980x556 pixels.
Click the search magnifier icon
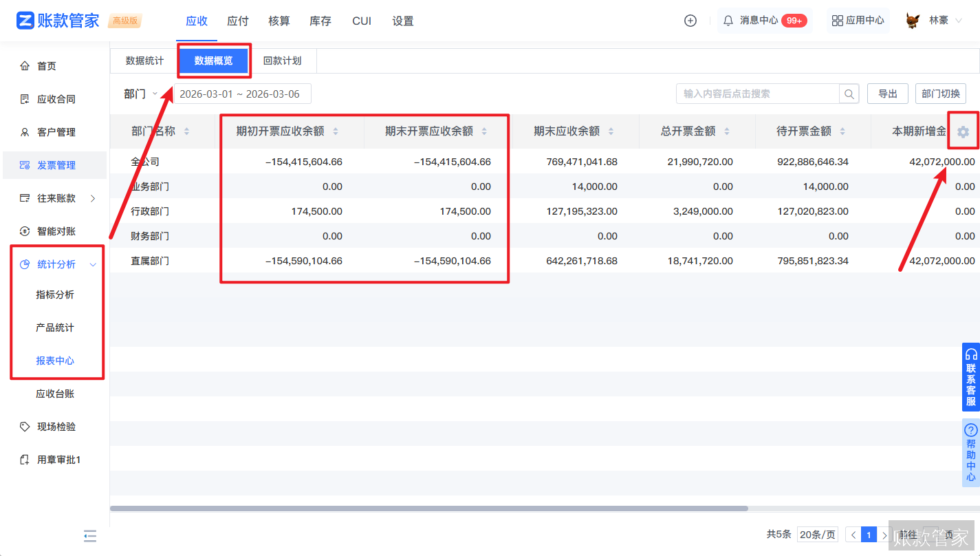tap(849, 94)
